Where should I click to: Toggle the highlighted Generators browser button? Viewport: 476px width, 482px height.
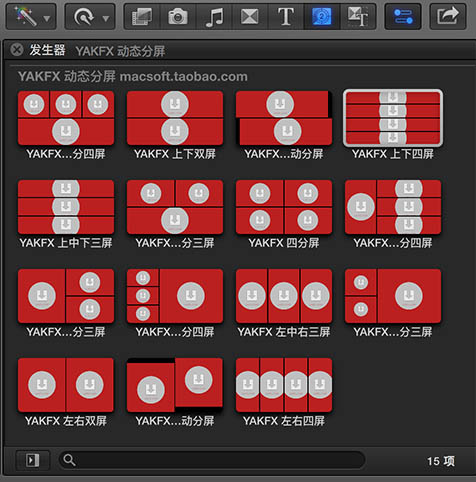322,17
